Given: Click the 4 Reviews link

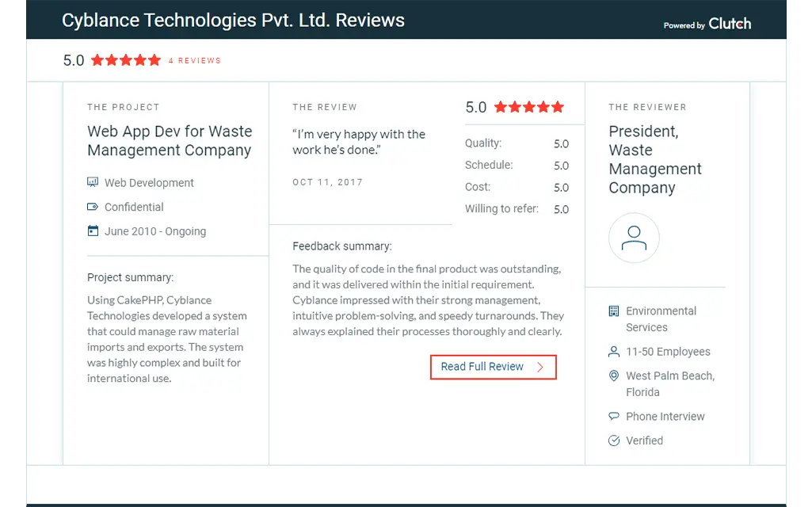Looking at the screenshot, I should coord(195,60).
